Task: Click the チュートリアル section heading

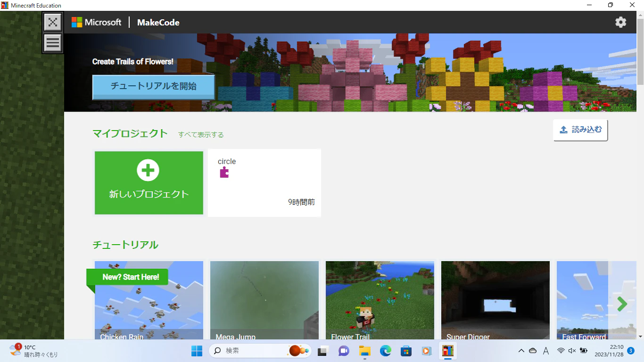Action: point(125,245)
